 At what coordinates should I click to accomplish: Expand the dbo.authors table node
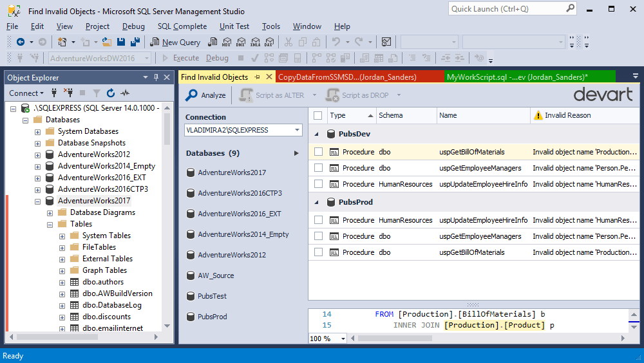(x=62, y=283)
